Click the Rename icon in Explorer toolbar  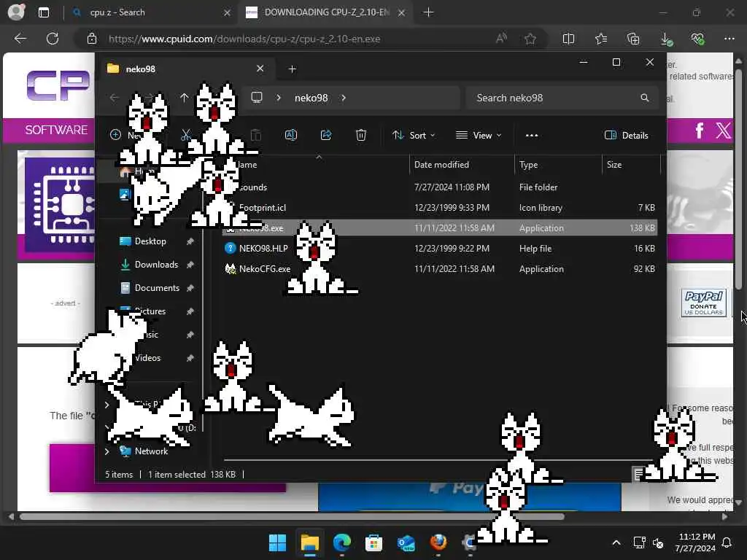coord(290,135)
